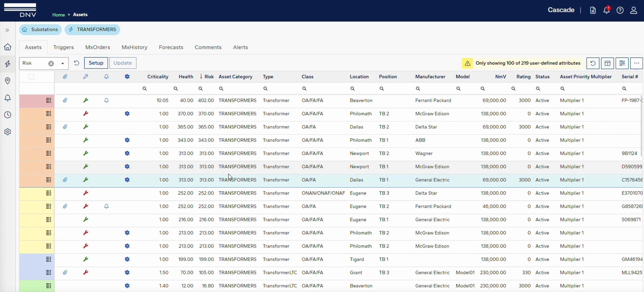Click the refresh icon next to Setup
Screen dimensions: 644x292
click(76, 63)
